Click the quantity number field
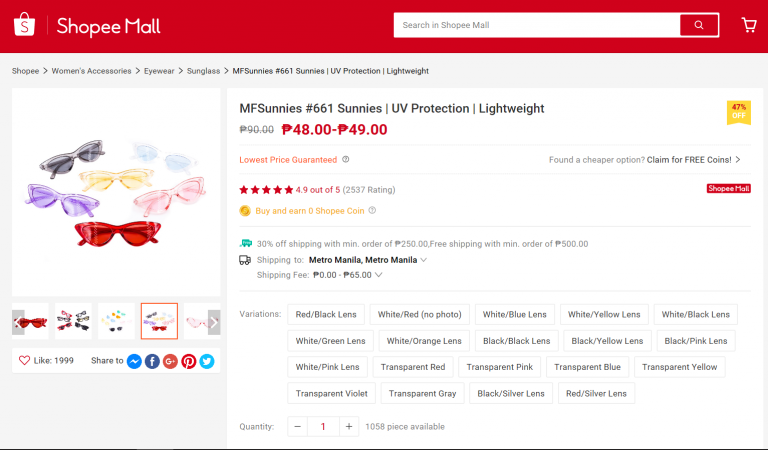Screen dimensions: 768x450 coord(323,426)
